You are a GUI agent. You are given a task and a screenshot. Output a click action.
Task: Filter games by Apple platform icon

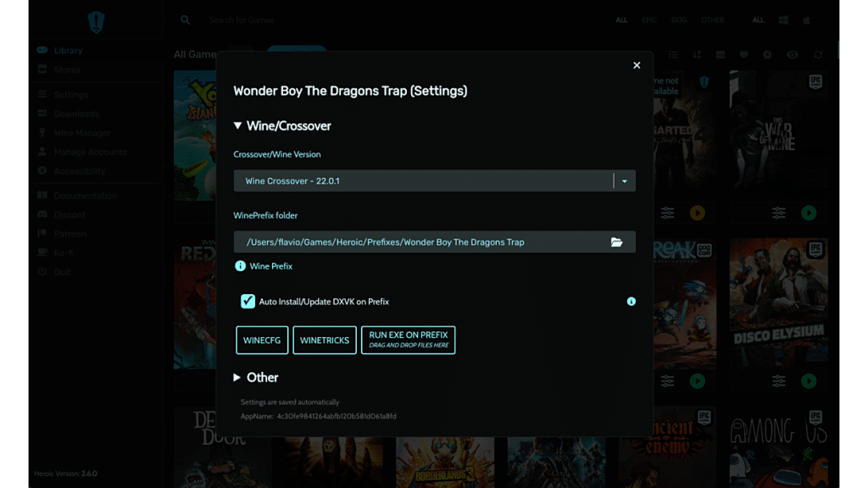pyautogui.click(x=807, y=20)
